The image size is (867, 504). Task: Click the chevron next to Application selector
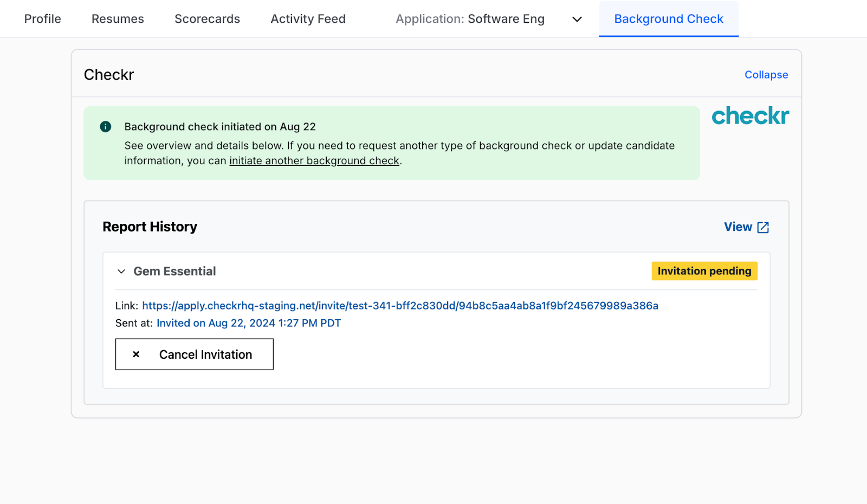coord(577,20)
